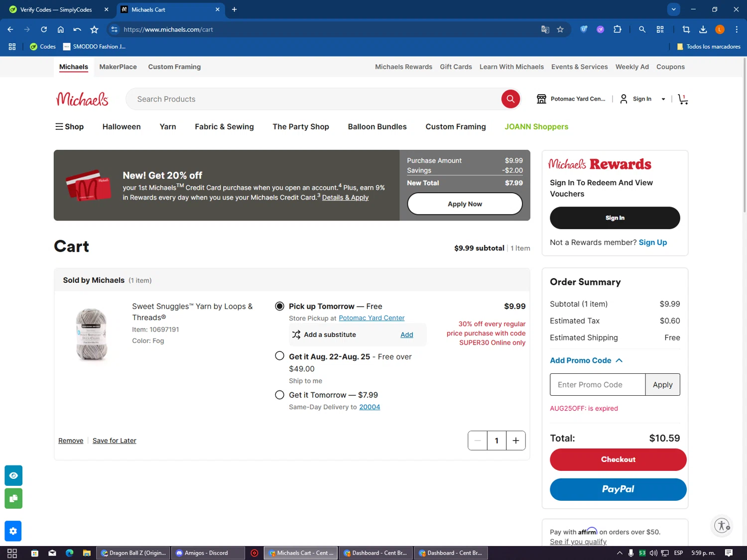This screenshot has width=747, height=560.
Task: Click the Search Products field
Action: (x=314, y=99)
